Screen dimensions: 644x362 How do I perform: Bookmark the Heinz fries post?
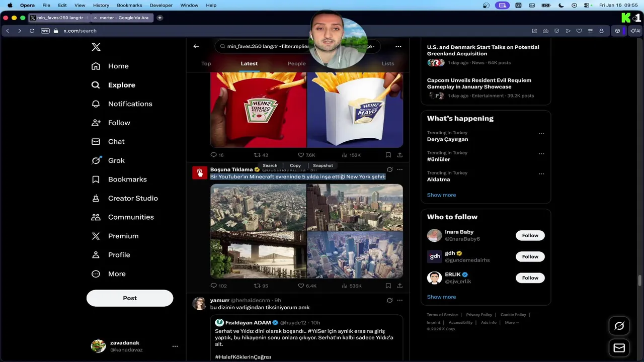tap(388, 155)
